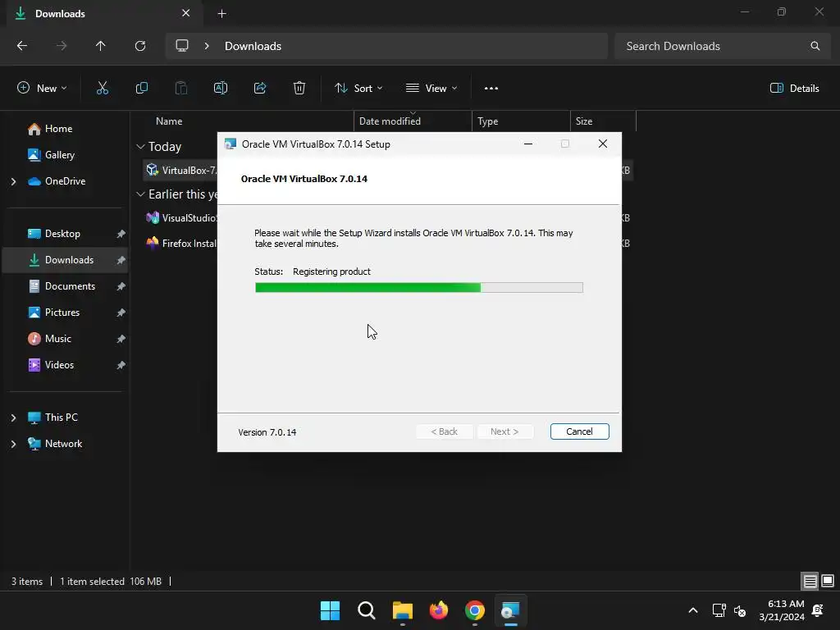
Task: Click the search magnifier in Search Downloads
Action: pos(815,46)
